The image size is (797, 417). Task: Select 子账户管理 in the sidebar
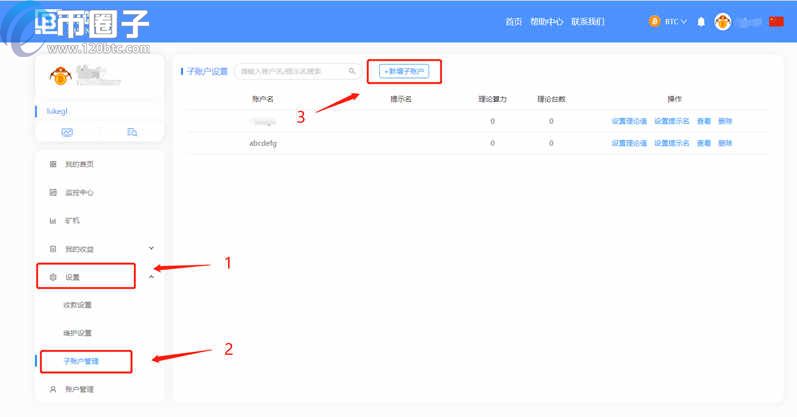81,361
